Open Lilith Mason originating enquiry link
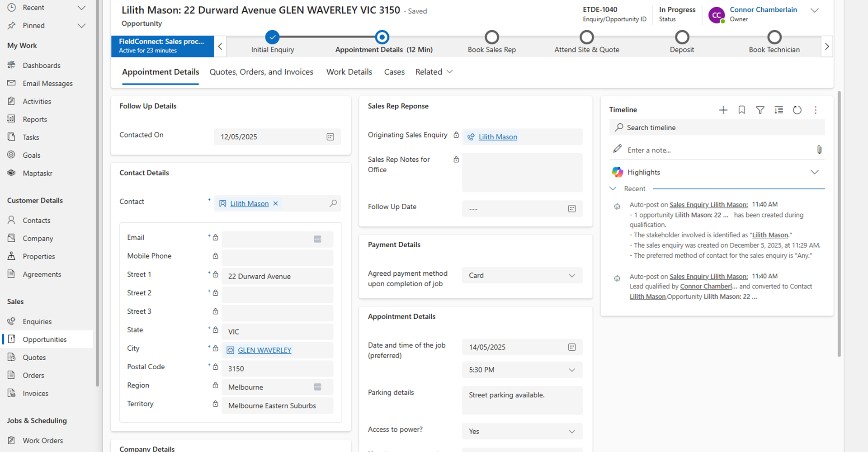The height and width of the screenshot is (452, 868). click(498, 137)
